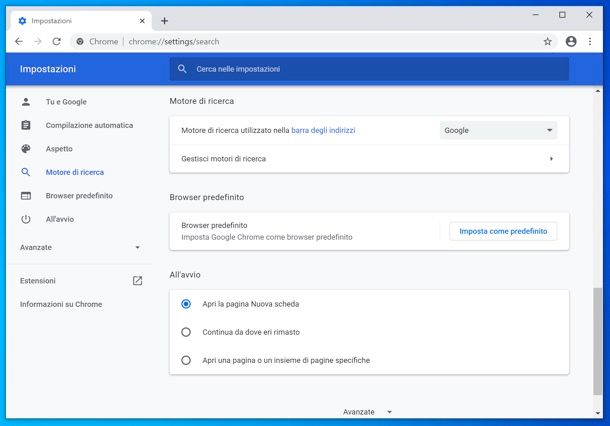The width and height of the screenshot is (610, 426).
Task: Open the profile avatar menu
Action: (x=571, y=41)
